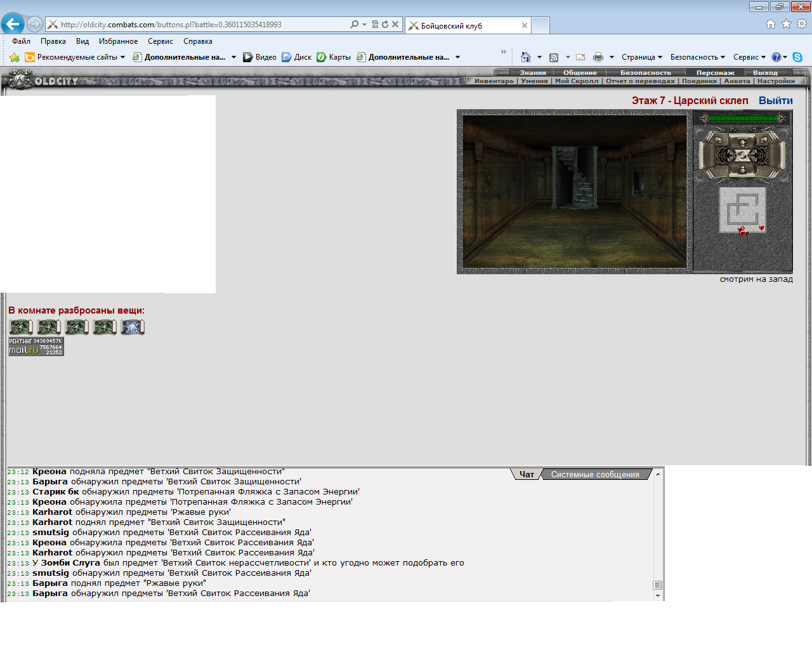Viewport: 812px width, 650px height.
Task: Open the Home page icon in command bar
Action: (x=525, y=57)
